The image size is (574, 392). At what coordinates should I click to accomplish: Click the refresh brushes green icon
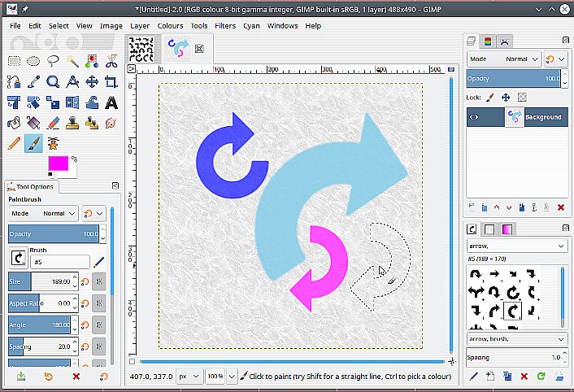pyautogui.click(x=541, y=376)
